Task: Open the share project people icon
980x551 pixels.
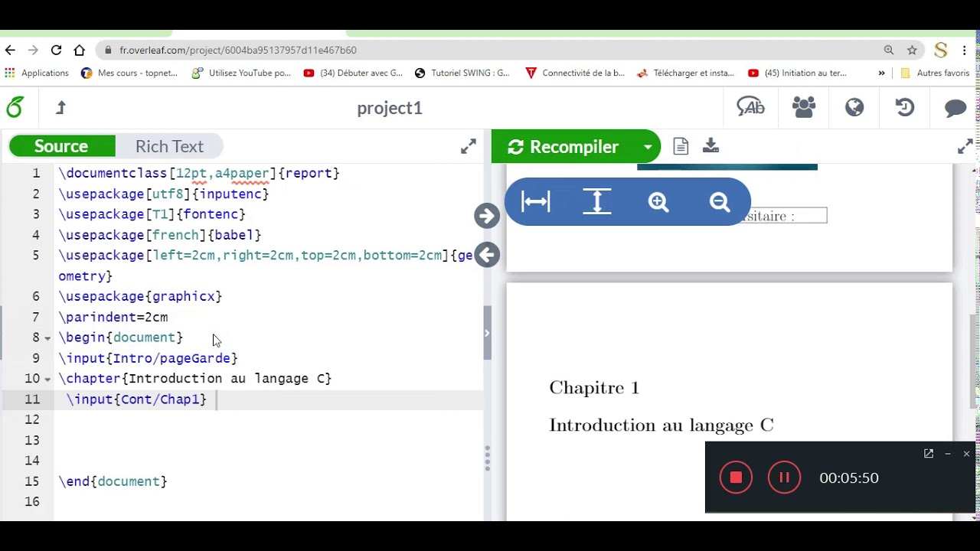Action: coord(804,107)
